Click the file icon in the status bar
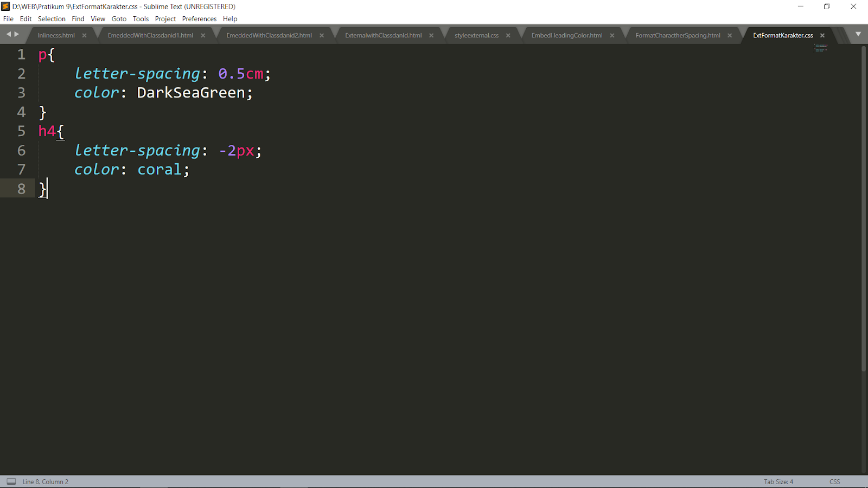 pyautogui.click(x=11, y=481)
